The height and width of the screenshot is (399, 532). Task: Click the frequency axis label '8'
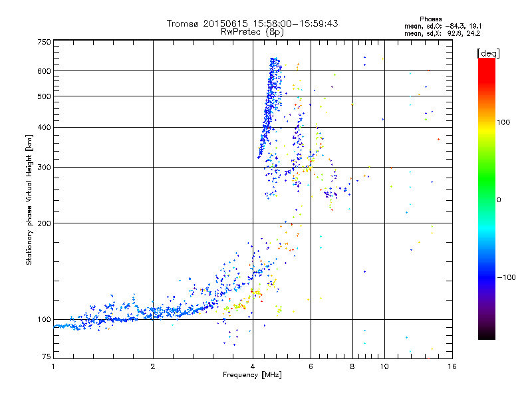pos(352,366)
